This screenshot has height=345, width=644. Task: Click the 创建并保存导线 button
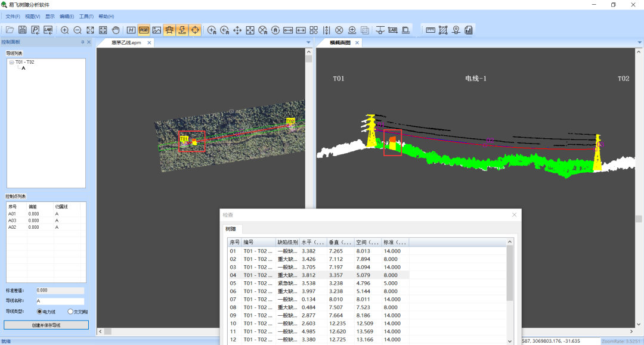point(46,325)
